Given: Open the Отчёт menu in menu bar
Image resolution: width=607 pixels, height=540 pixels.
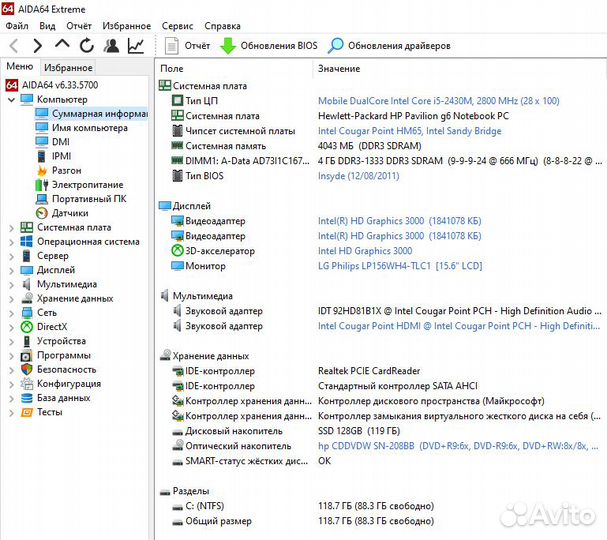Looking at the screenshot, I should [x=79, y=26].
